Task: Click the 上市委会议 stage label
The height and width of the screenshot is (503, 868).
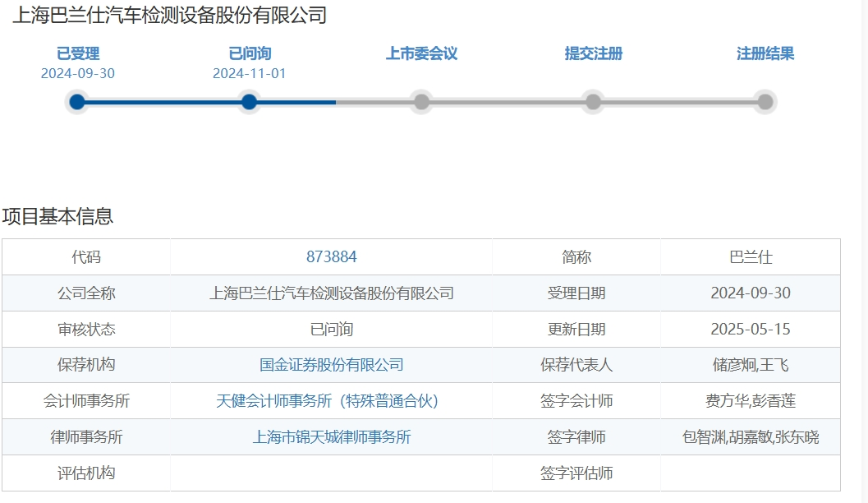Action: pos(421,53)
